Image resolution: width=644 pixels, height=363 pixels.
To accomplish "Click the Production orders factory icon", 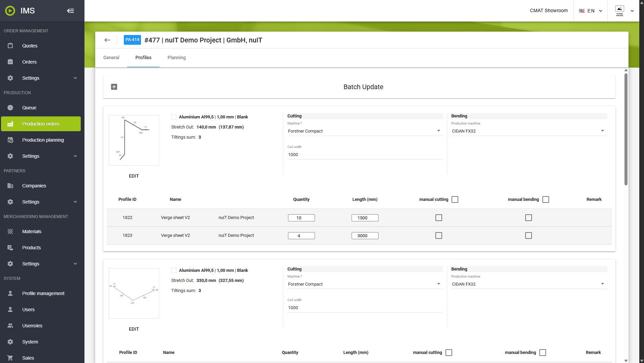I will tap(10, 124).
